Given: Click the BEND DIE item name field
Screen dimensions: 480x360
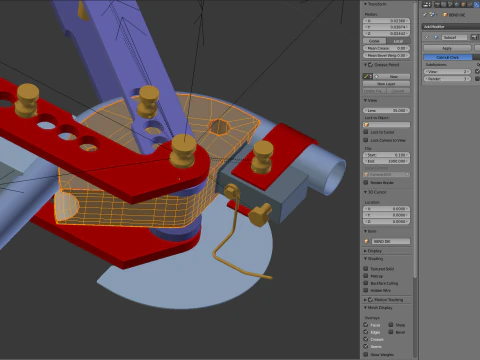Looking at the screenshot, I should pyautogui.click(x=390, y=241).
